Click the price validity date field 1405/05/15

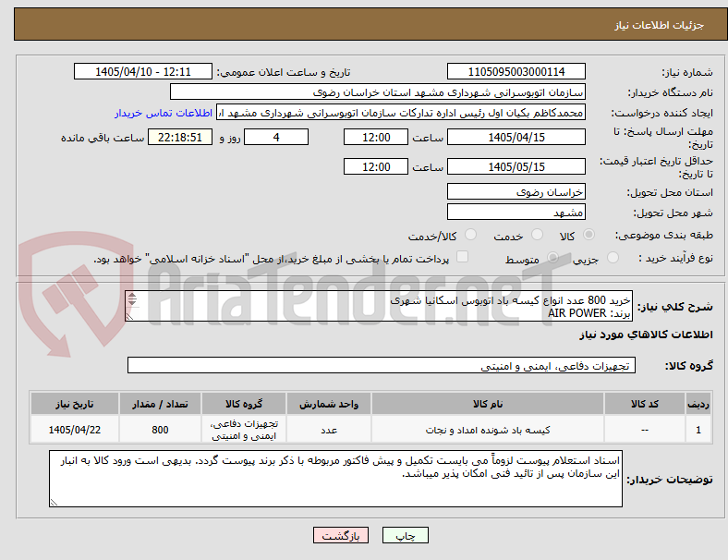coord(516,166)
